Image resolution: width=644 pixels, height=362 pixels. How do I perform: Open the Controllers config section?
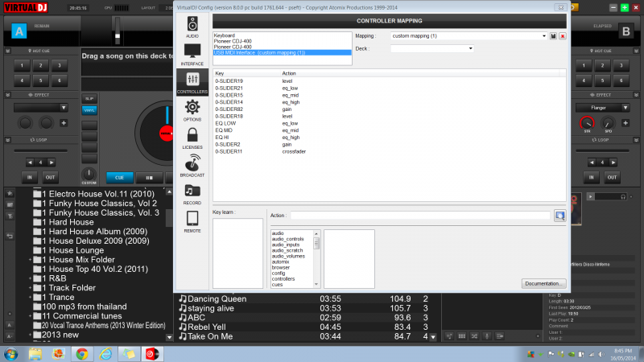192,82
